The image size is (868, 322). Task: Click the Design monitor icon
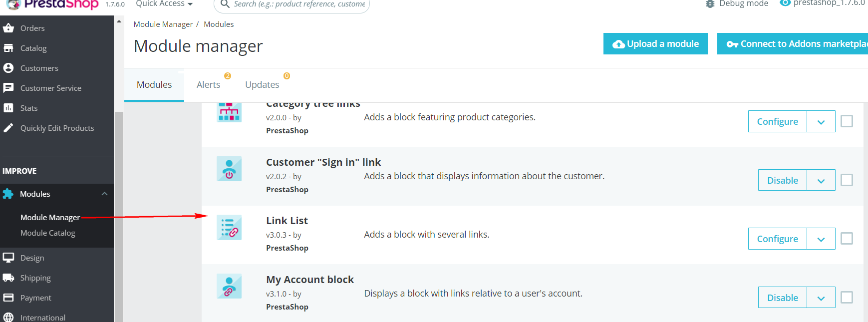coord(8,258)
